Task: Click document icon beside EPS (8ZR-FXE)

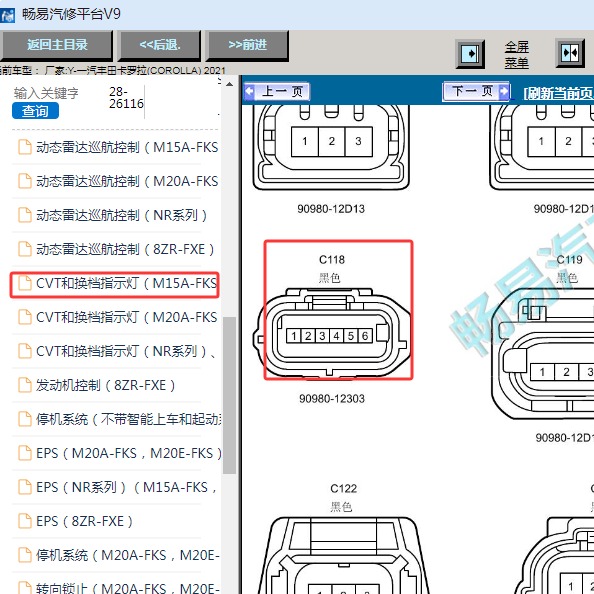Action: [25, 521]
